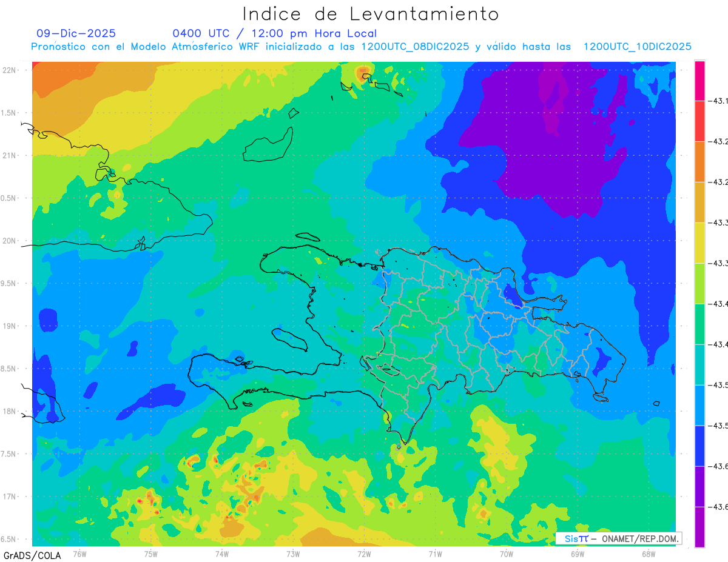Viewport: 728px width, 562px height.
Task: Click the '73W' longitude axis label
Action: click(293, 554)
